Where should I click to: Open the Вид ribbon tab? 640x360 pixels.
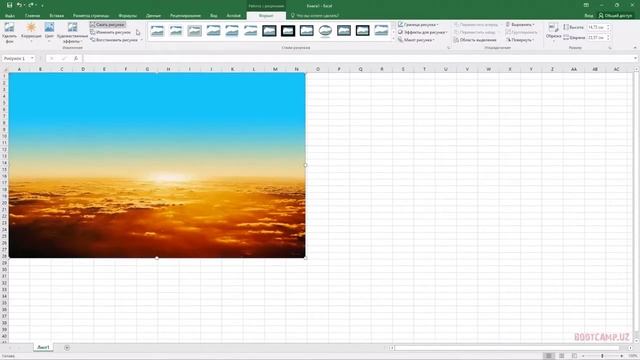(214, 16)
